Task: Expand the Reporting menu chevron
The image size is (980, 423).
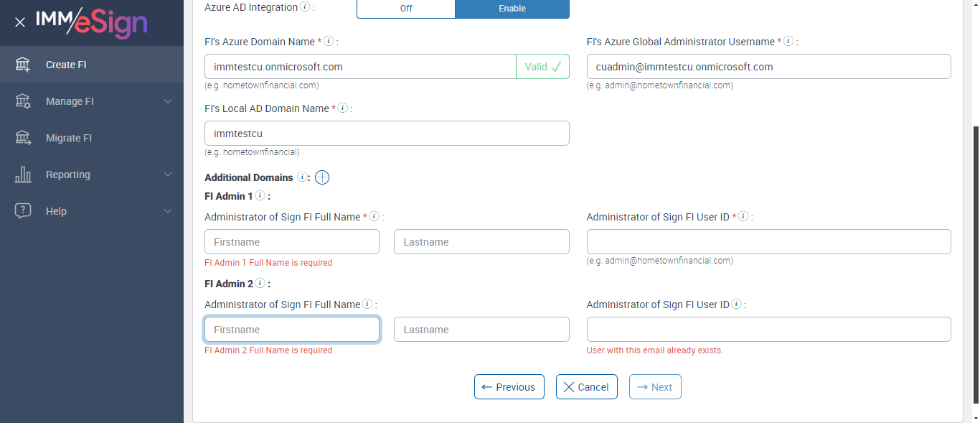Action: click(168, 175)
